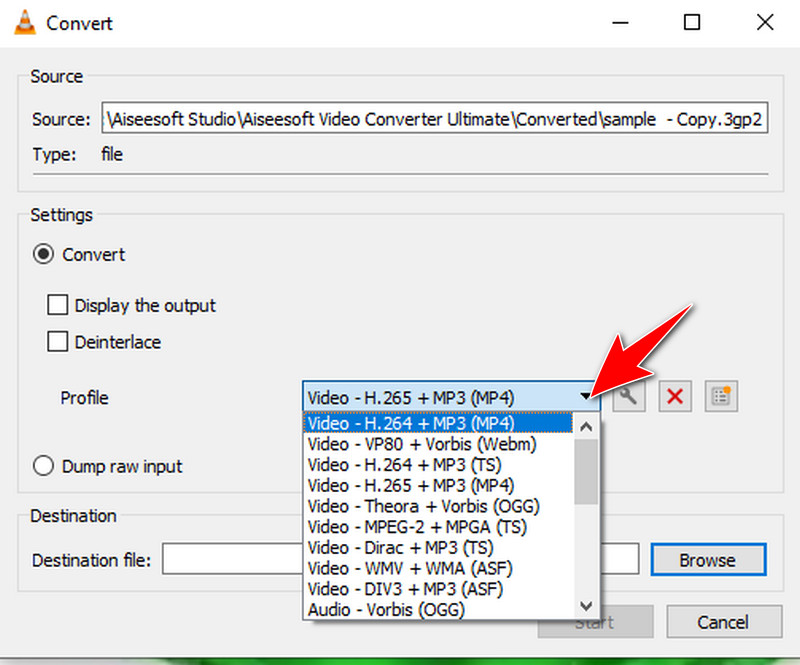Click the red X delete profile icon
This screenshot has width=800, height=665.
pyautogui.click(x=675, y=396)
